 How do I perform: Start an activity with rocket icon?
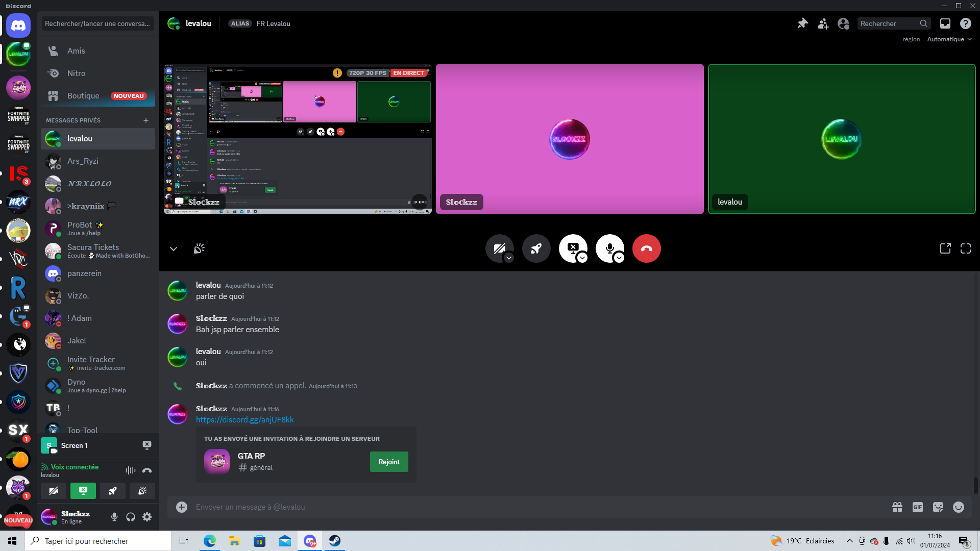pos(536,248)
